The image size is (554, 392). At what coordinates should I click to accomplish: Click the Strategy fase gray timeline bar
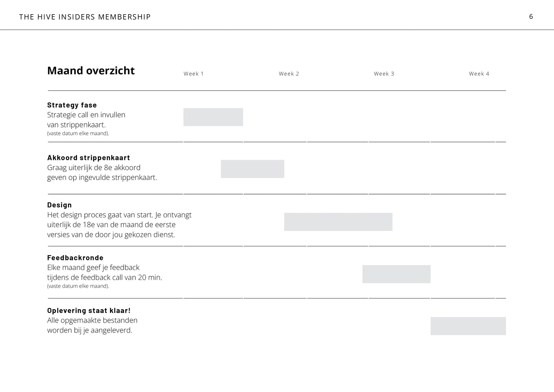213,117
